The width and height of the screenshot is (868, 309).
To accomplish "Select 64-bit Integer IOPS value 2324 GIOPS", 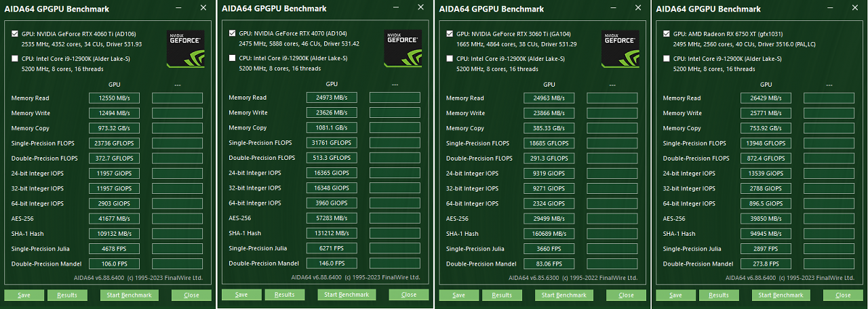I will 549,203.
